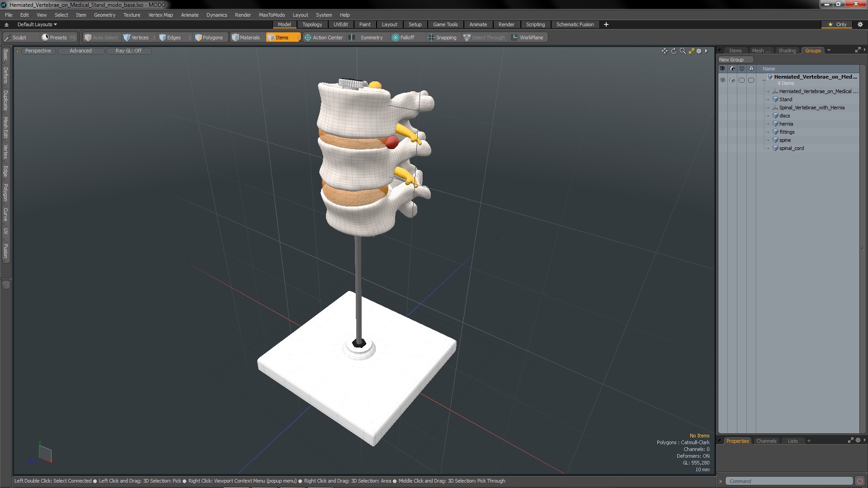
Task: Open the panel tabs dropdown arrow beside Groups
Action: coord(829,51)
